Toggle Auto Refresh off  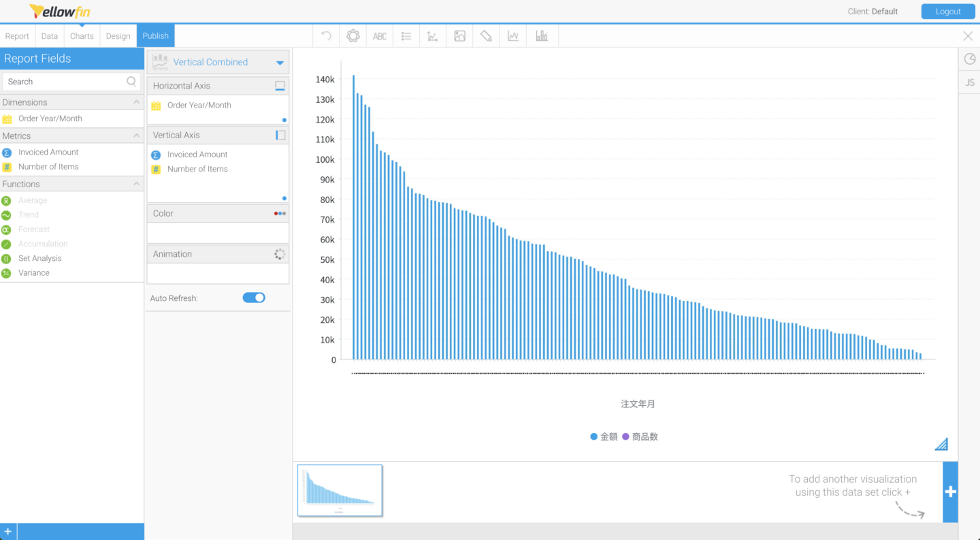(254, 298)
